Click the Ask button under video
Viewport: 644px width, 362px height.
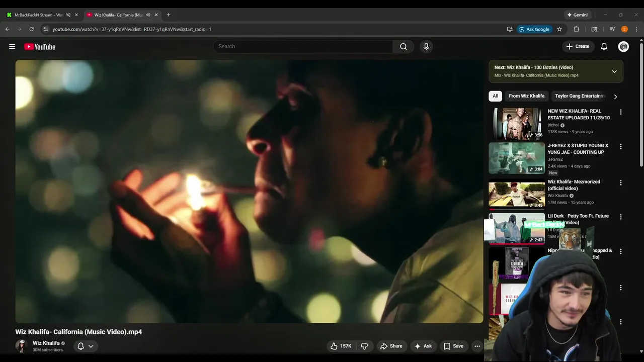click(x=423, y=346)
